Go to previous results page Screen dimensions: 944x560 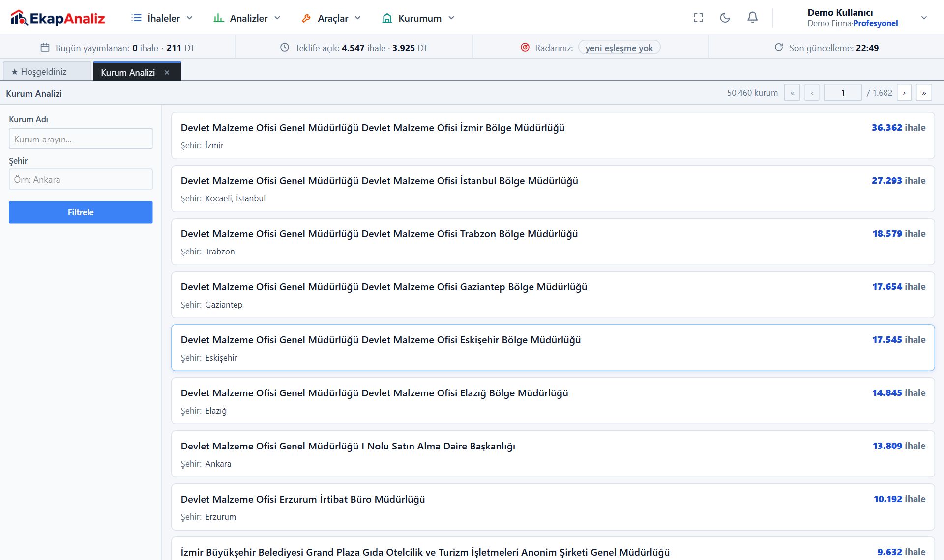point(812,93)
